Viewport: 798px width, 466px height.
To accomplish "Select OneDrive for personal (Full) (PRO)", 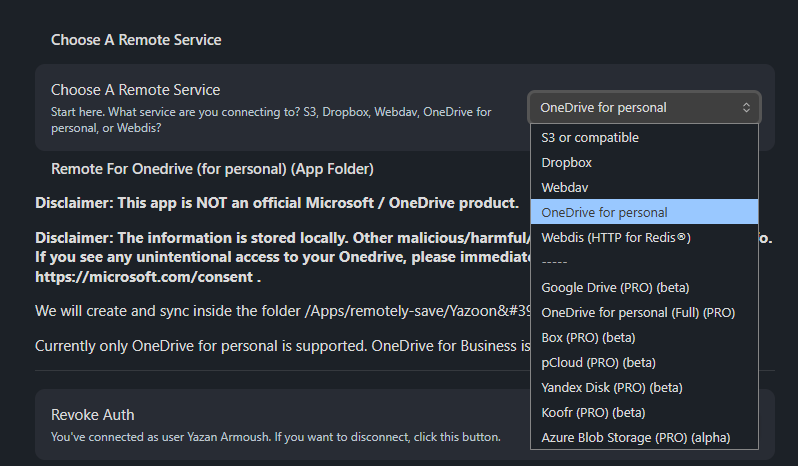I will tap(644, 312).
